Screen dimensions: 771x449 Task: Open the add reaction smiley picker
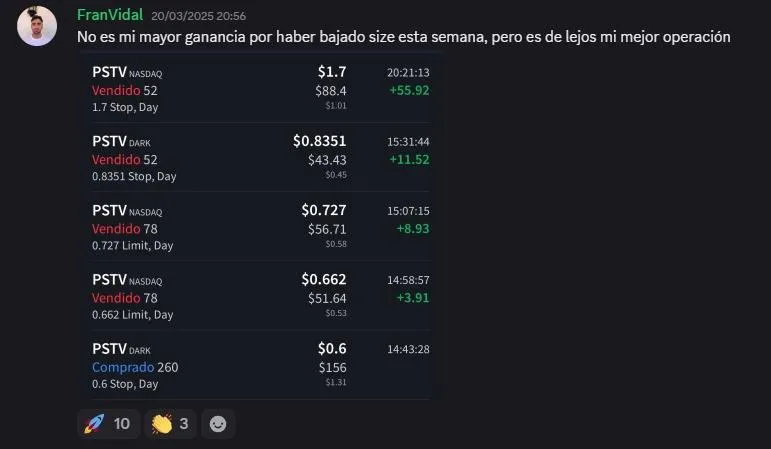pos(218,423)
